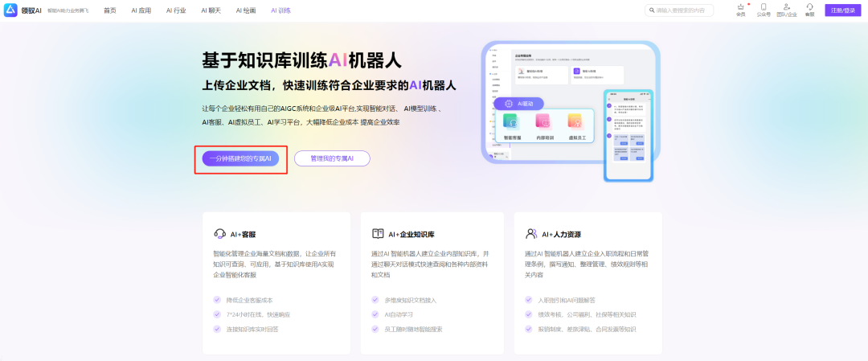868x361 pixels.
Task: Open the 会员 crown icon
Action: (x=741, y=6)
